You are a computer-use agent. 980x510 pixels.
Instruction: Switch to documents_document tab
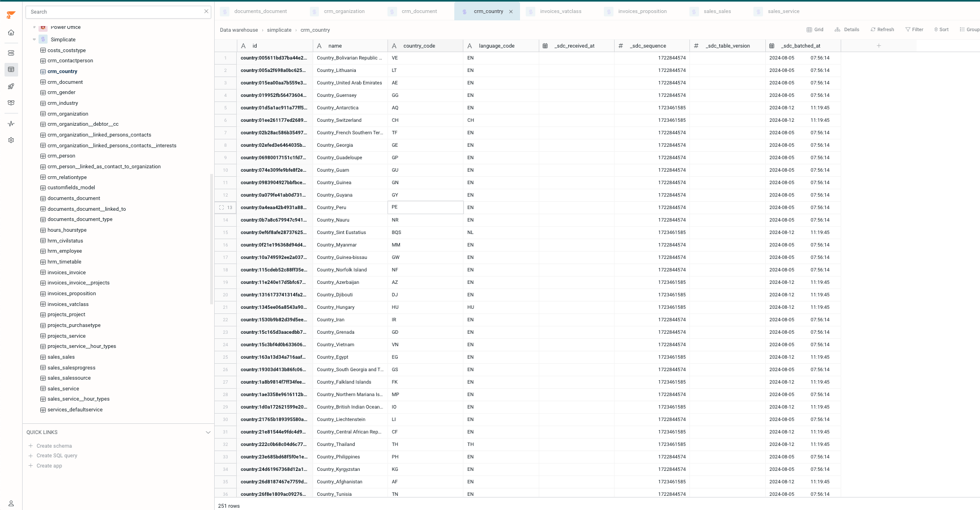[x=253, y=11]
